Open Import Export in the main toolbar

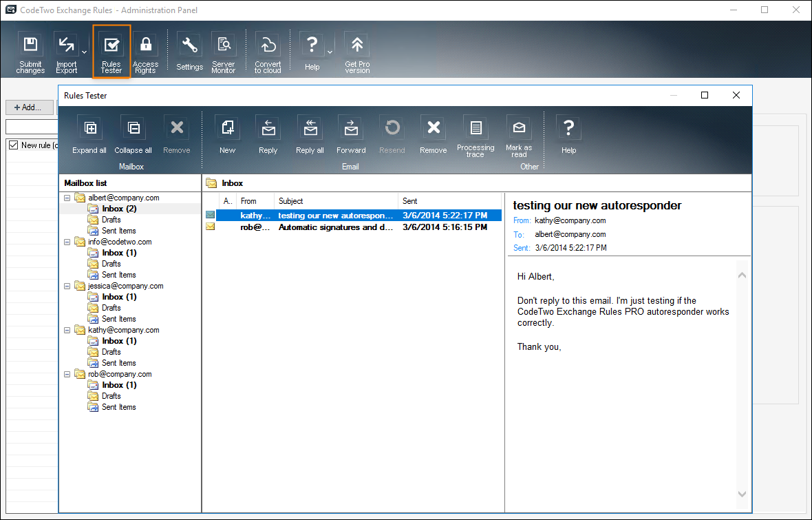click(66, 52)
